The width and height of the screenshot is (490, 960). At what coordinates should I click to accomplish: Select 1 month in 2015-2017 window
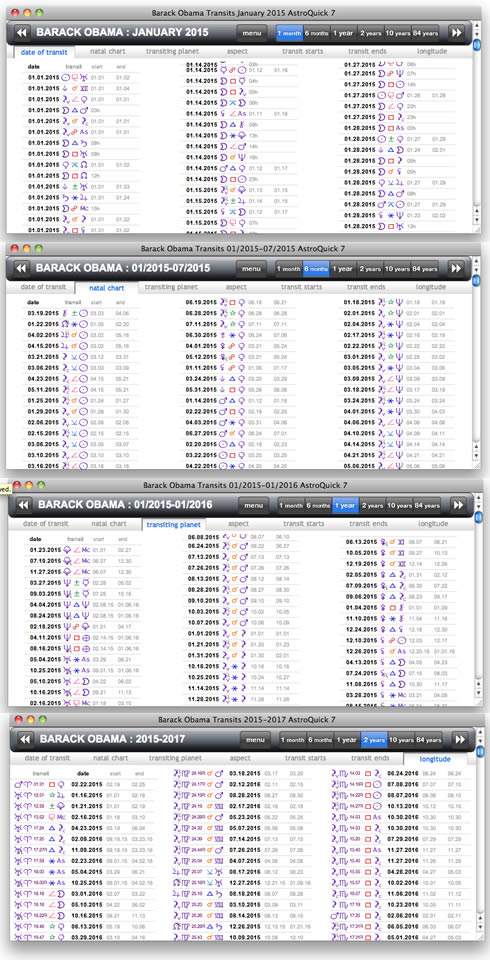[x=292, y=740]
